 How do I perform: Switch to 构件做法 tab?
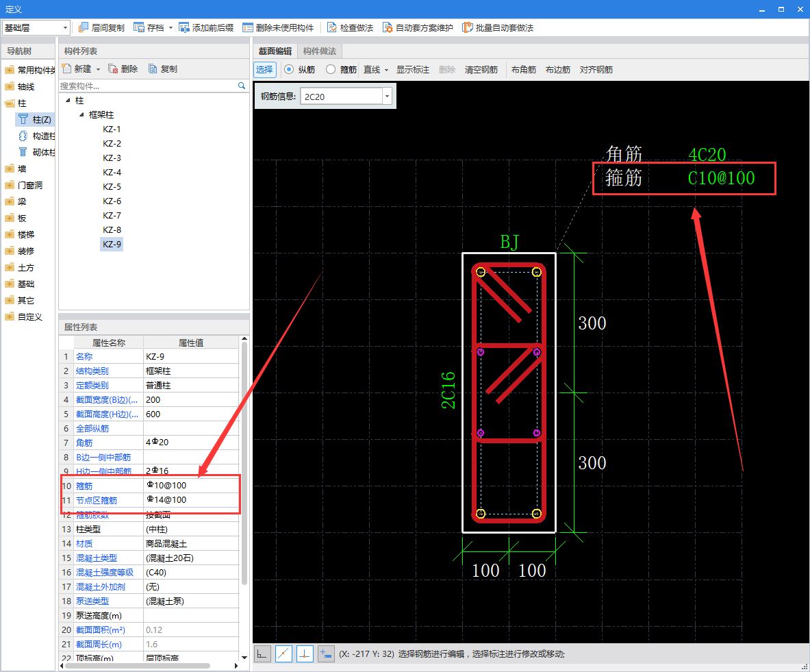pyautogui.click(x=319, y=51)
